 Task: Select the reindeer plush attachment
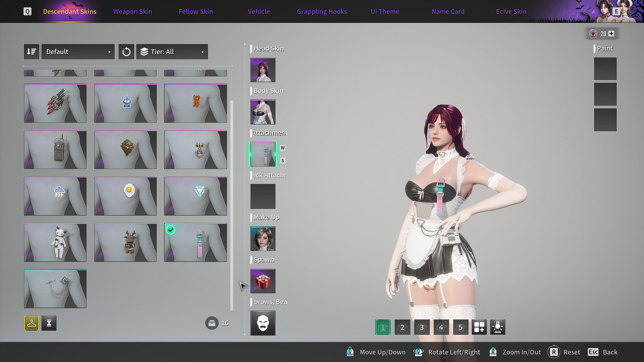coord(126,242)
